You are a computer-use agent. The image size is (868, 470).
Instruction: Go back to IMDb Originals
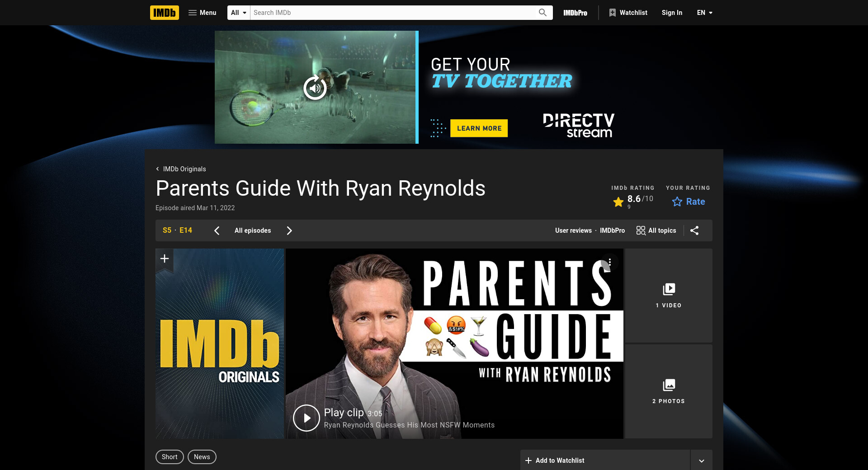click(181, 169)
